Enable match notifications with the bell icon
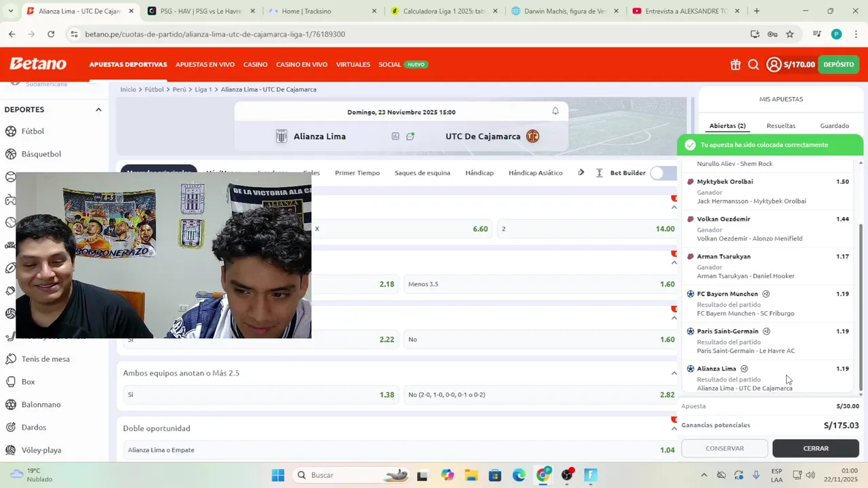 pos(555,111)
